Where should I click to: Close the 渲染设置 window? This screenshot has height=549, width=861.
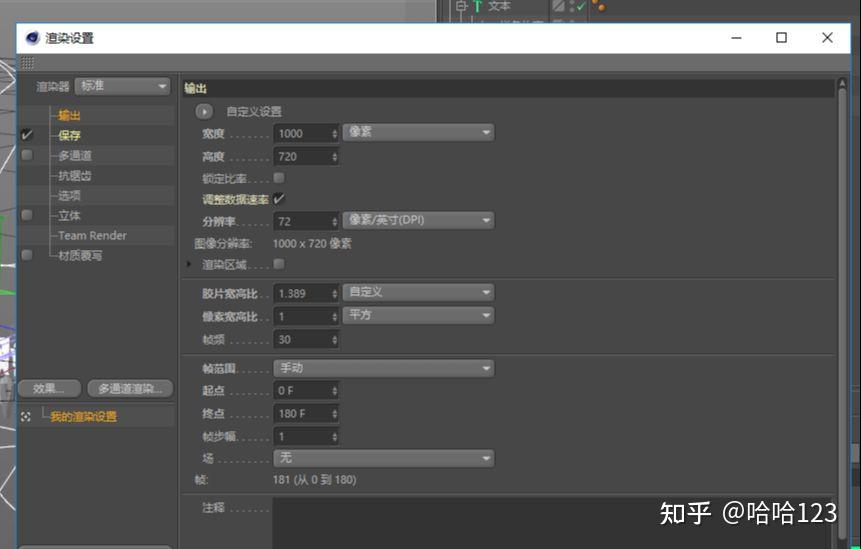828,38
